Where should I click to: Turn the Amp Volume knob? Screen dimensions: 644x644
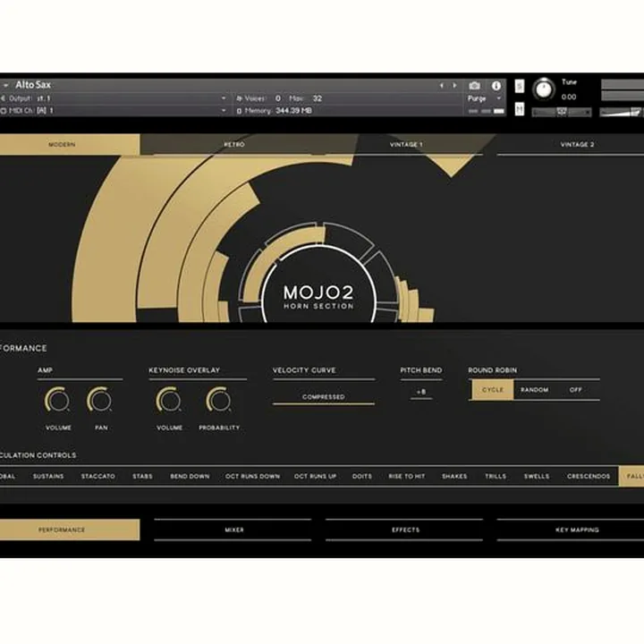pyautogui.click(x=57, y=400)
